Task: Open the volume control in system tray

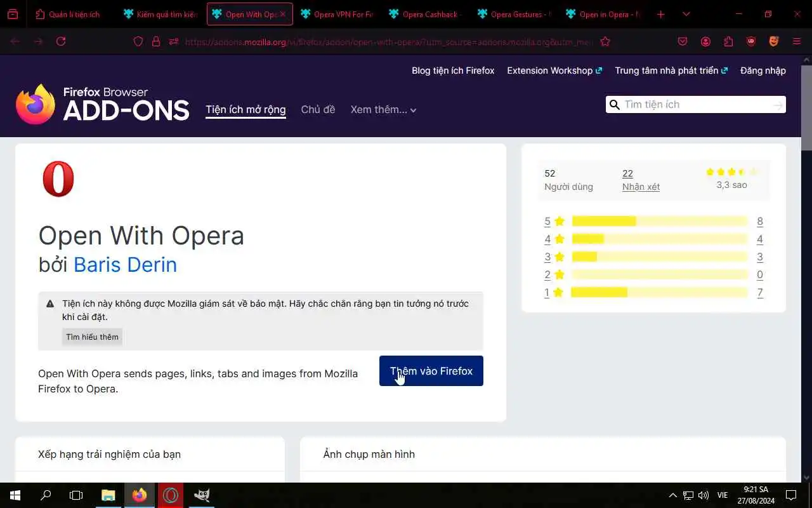Action: [x=703, y=495]
